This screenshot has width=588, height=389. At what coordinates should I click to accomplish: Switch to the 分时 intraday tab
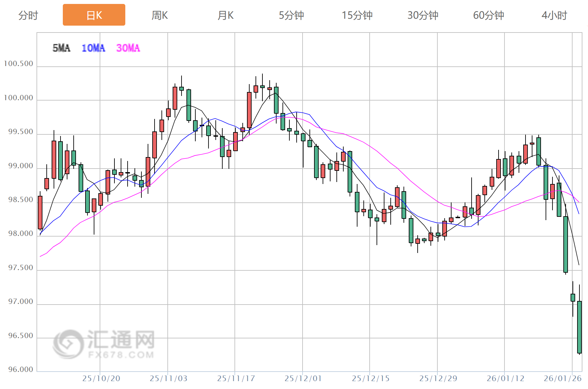(28, 15)
